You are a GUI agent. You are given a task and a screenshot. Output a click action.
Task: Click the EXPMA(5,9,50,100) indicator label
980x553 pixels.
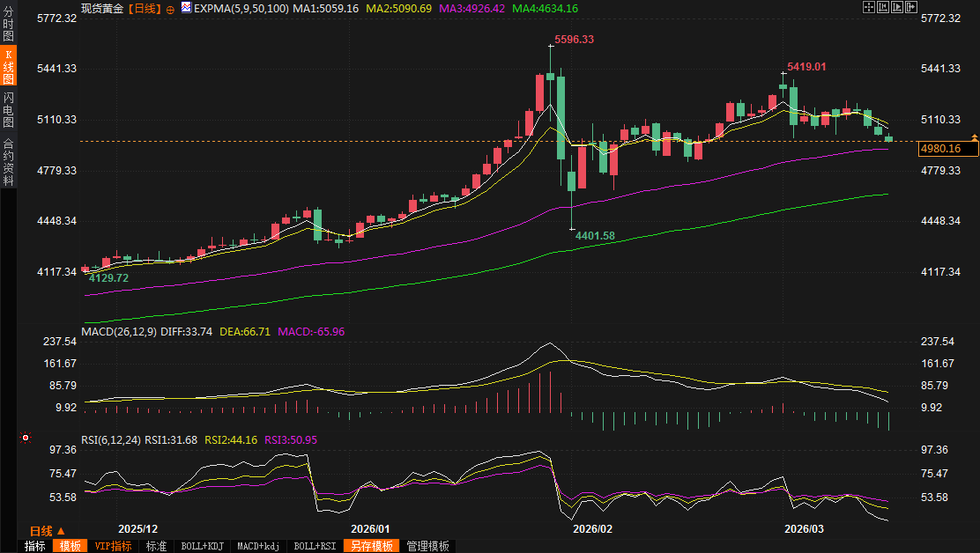(241, 9)
